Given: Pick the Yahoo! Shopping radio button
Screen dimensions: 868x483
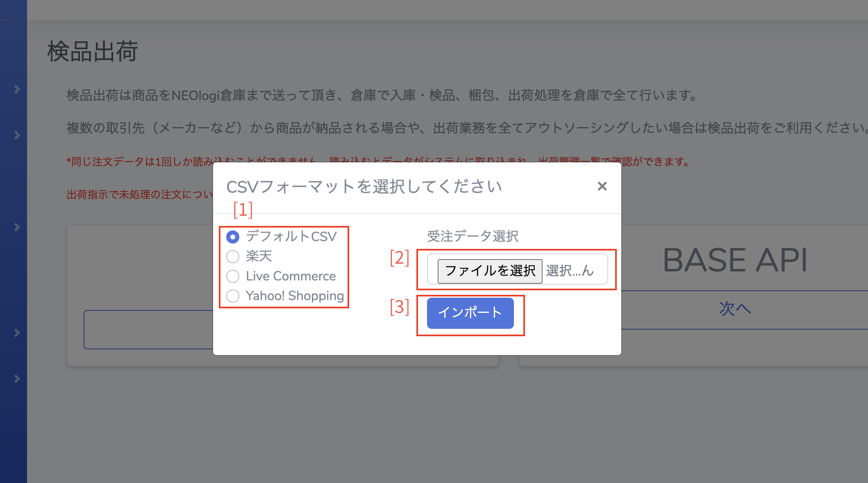Looking at the screenshot, I should click(x=233, y=296).
